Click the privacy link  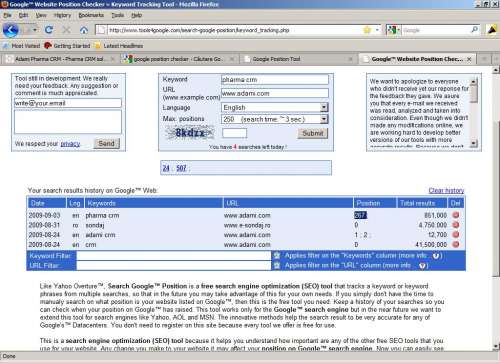point(70,144)
